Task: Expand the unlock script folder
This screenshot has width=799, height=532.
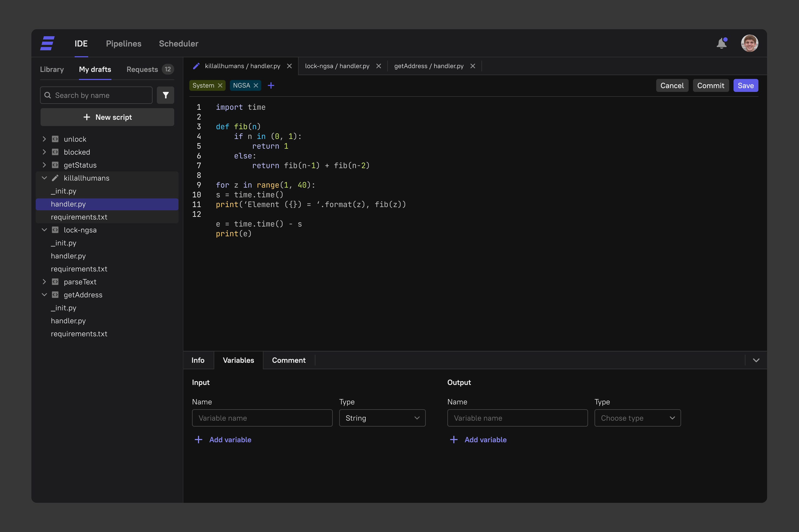Action: click(44, 139)
